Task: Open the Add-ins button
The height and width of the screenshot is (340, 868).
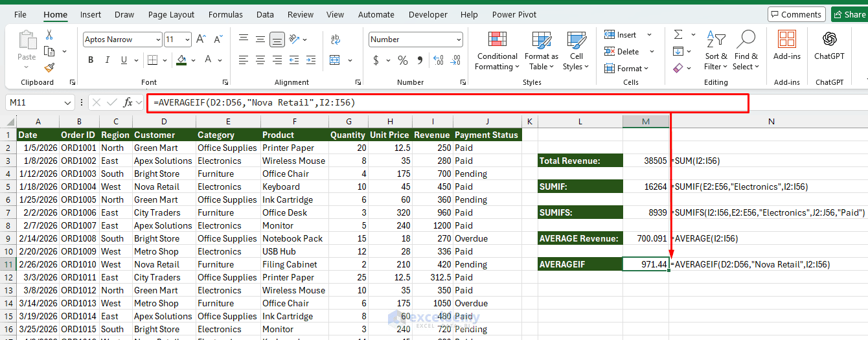Action: coord(787,45)
